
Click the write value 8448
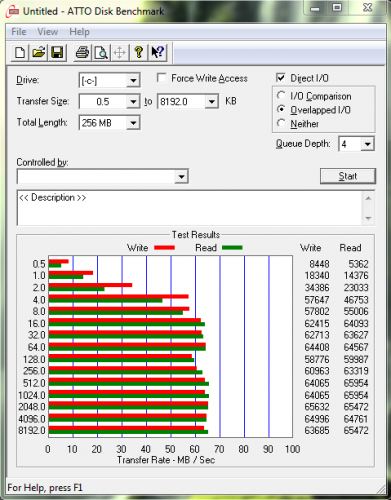(x=319, y=264)
